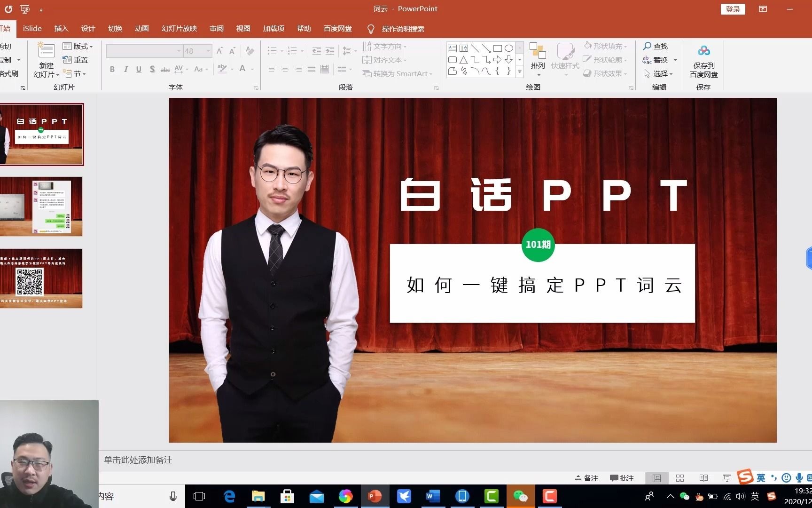
Task: Toggle center text alignment
Action: [x=285, y=69]
